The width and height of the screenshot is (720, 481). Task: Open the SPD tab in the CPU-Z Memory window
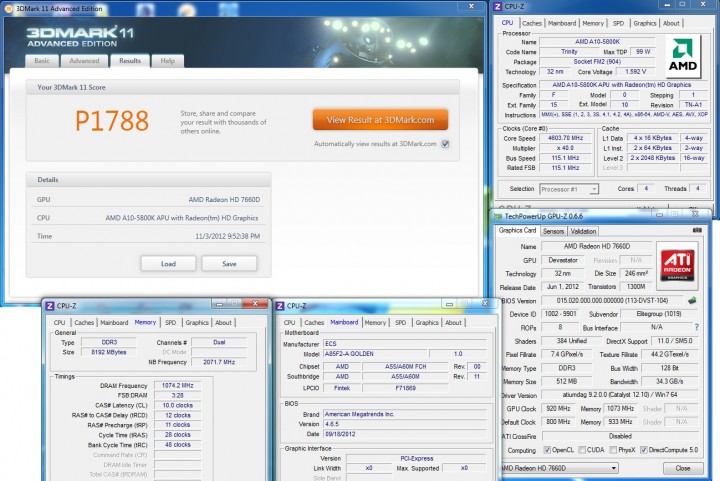click(170, 323)
